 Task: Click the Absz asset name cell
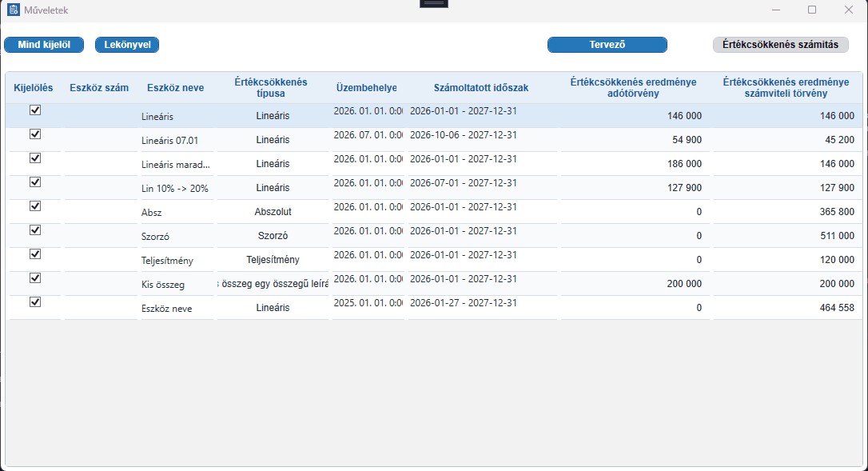tap(152, 212)
